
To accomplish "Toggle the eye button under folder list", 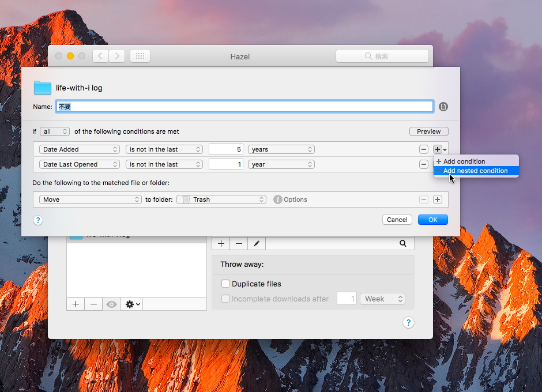I will point(111,304).
